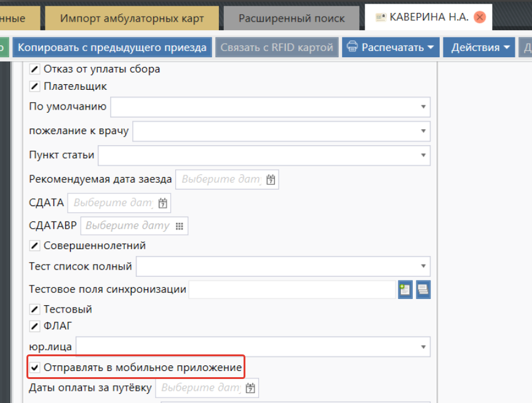Click list icon next to Тестовое поля синхронизации
Screen dimensions: 532x403
(x=423, y=290)
